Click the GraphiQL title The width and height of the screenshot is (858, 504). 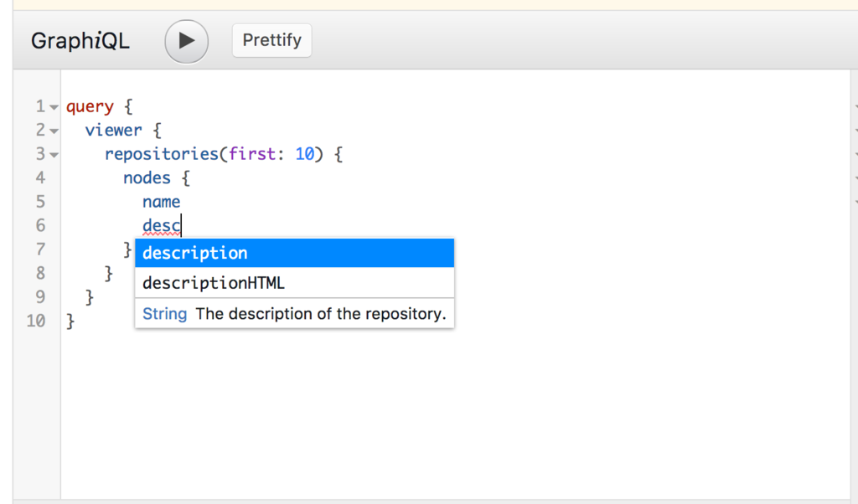tap(80, 41)
